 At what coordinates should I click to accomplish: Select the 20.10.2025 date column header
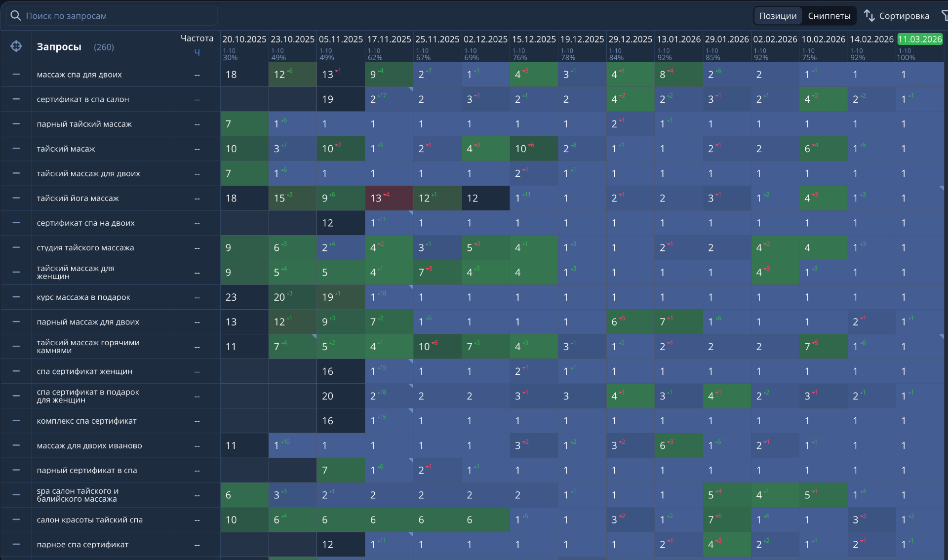(x=244, y=39)
